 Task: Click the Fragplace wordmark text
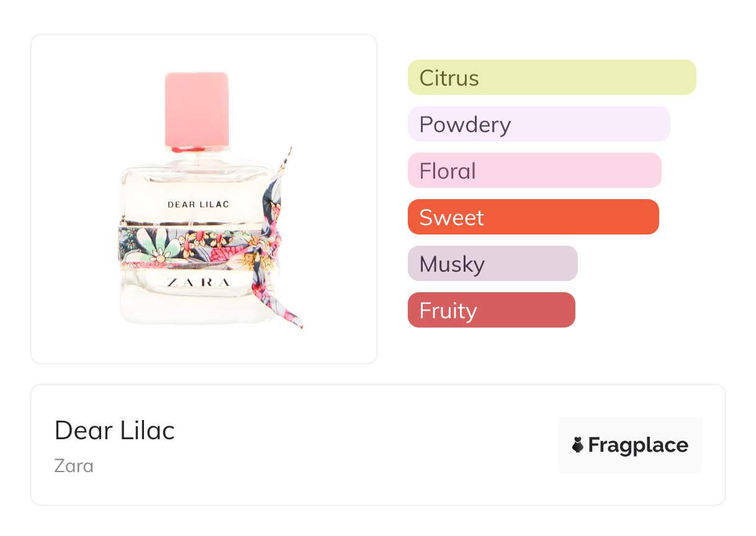pyautogui.click(x=638, y=445)
